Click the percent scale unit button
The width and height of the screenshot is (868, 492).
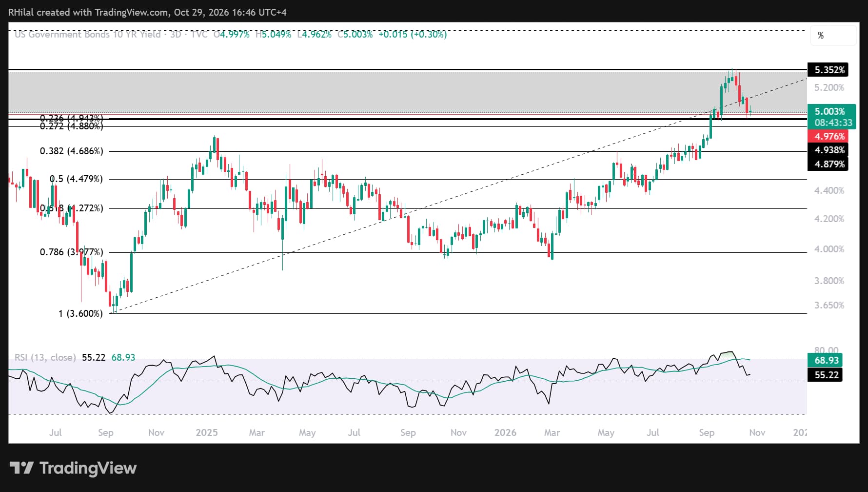(x=833, y=35)
